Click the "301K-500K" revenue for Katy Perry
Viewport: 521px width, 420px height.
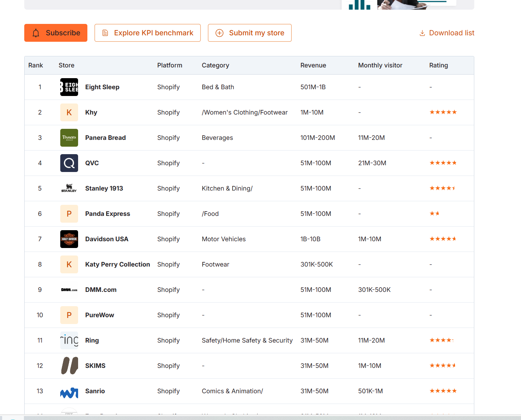tap(317, 264)
